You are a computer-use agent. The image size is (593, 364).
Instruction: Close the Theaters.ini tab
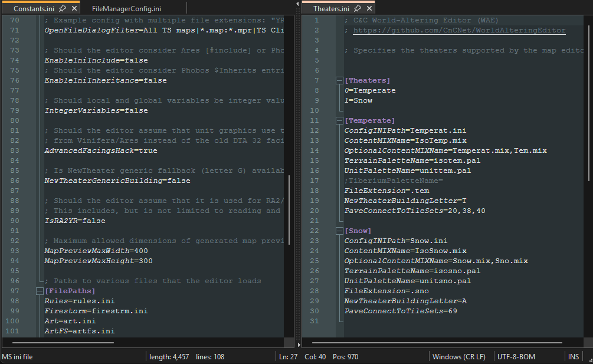click(369, 8)
